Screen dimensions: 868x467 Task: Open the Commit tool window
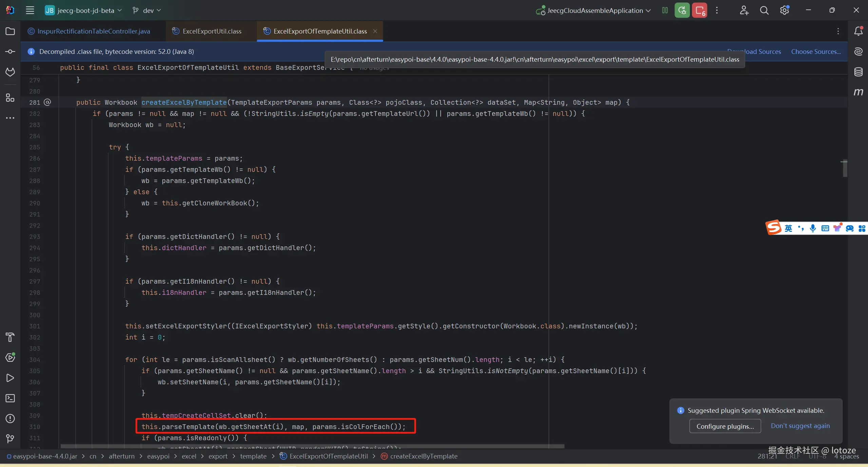(x=10, y=52)
